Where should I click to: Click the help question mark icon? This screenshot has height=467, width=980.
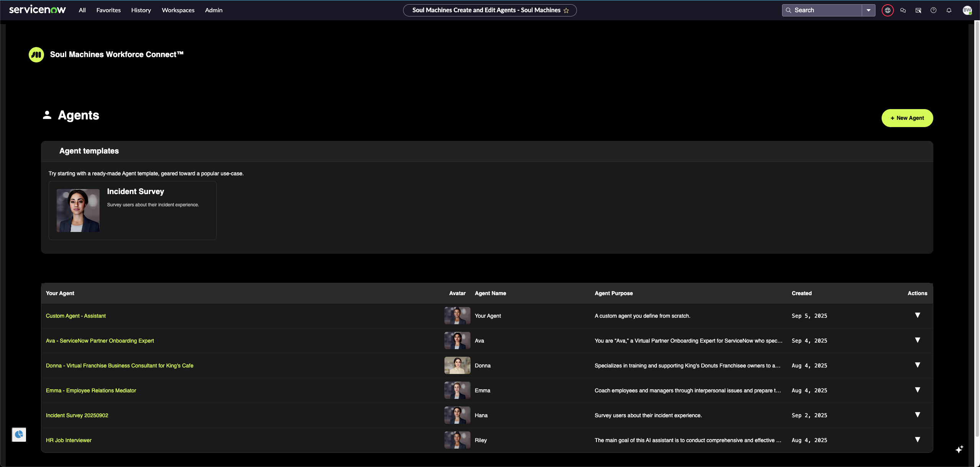pyautogui.click(x=933, y=10)
